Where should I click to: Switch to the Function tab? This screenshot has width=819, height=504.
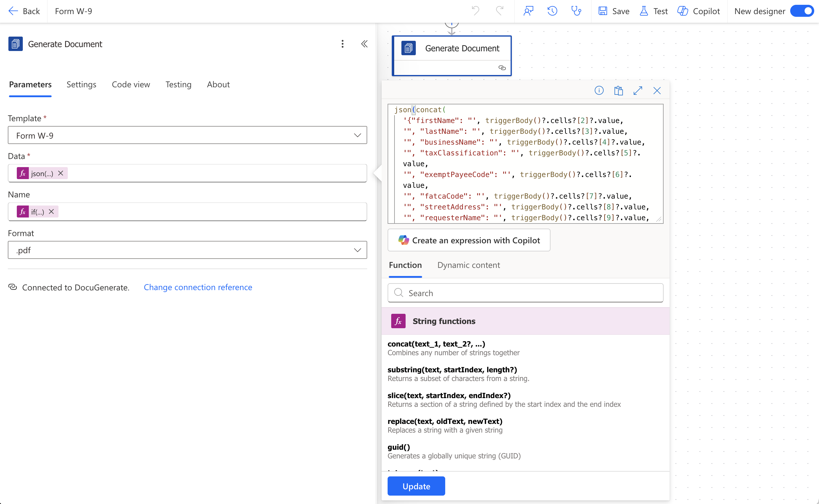pyautogui.click(x=405, y=265)
